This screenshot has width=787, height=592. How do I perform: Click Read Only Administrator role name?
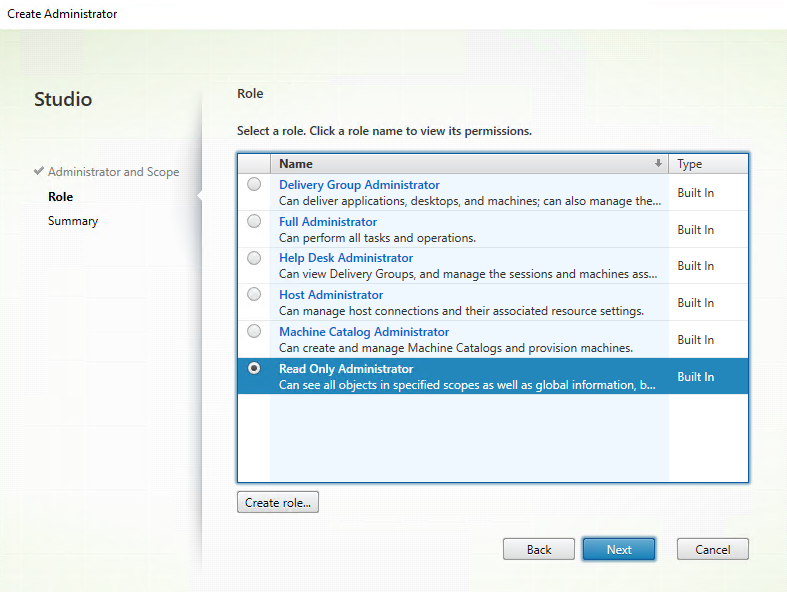point(346,369)
